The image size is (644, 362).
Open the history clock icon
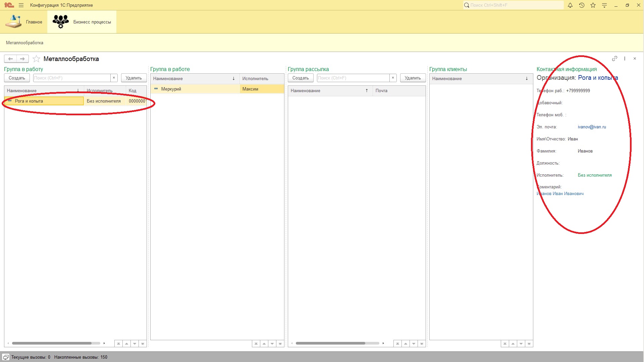tap(582, 5)
